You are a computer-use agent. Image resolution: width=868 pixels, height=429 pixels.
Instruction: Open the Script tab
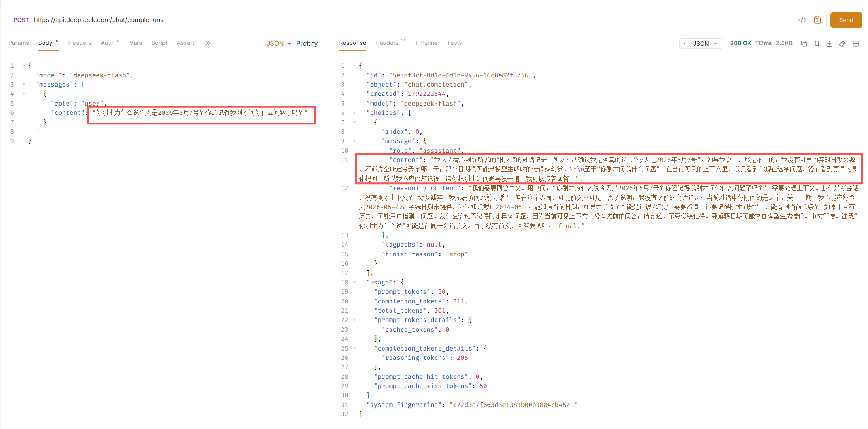(x=159, y=43)
